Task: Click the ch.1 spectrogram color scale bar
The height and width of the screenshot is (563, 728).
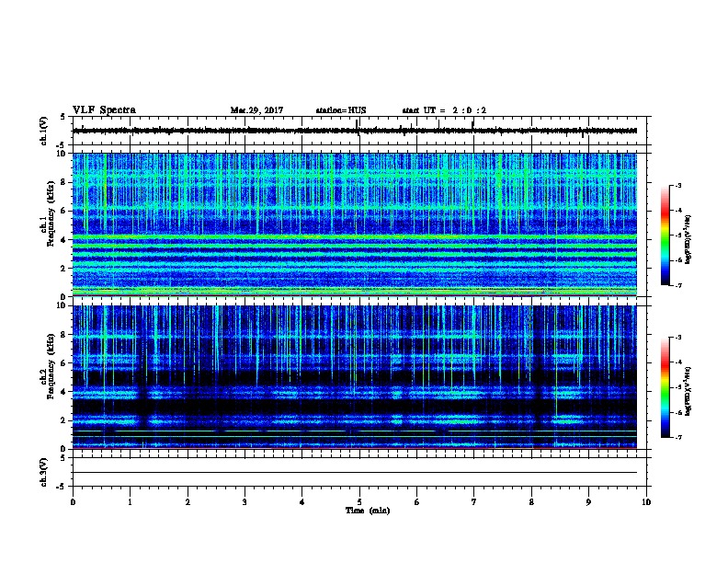Action: tap(665, 236)
